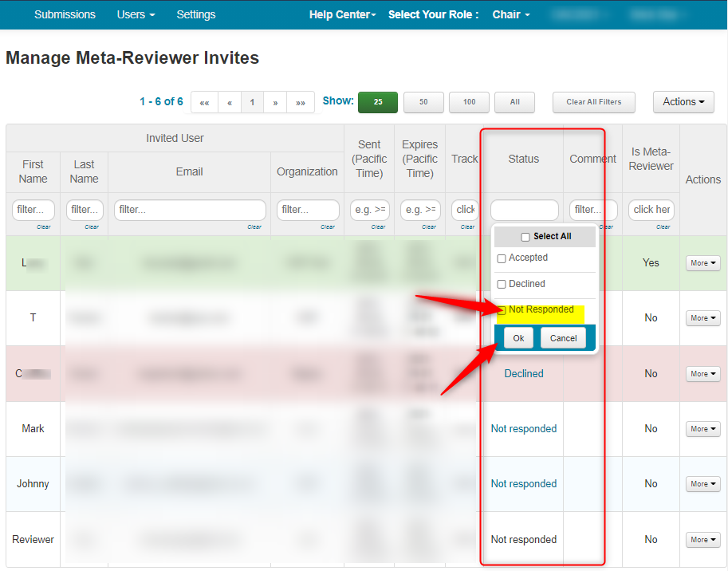Cancel the status filter popup
Screen dimensions: 728x571
[563, 338]
